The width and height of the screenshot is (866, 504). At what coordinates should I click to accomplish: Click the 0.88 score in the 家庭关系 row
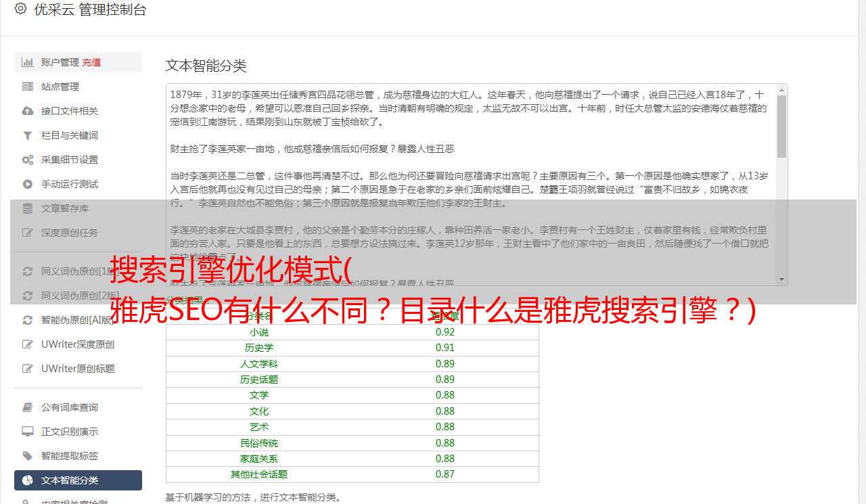tap(445, 459)
